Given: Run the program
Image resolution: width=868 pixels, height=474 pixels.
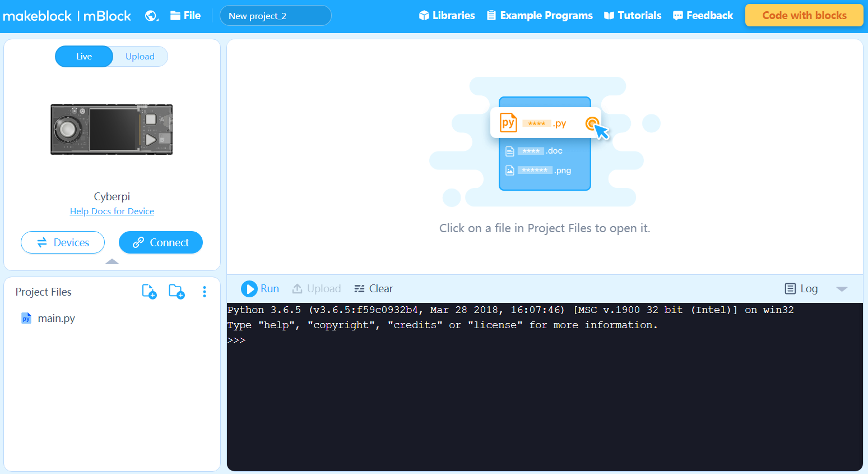Looking at the screenshot, I should pos(260,289).
